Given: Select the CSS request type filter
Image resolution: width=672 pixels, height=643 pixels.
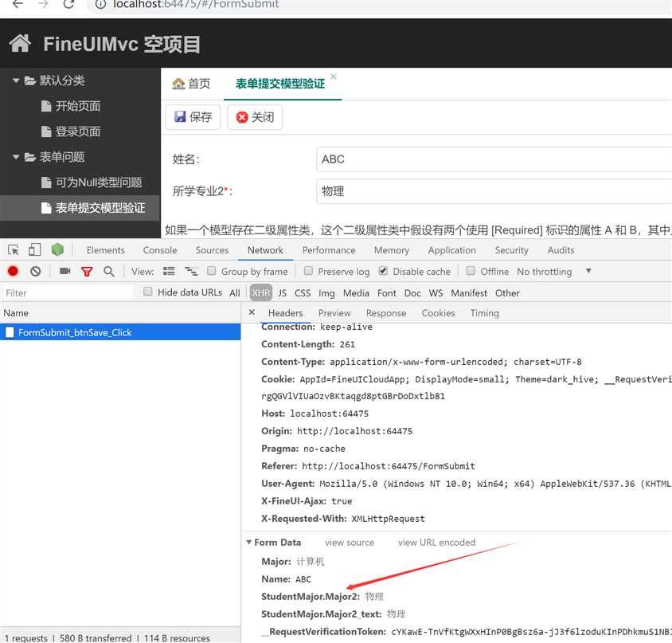Looking at the screenshot, I should (x=302, y=293).
